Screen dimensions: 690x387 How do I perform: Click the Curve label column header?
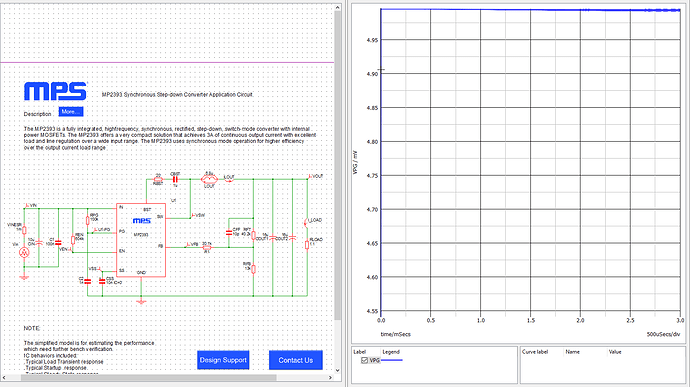pos(535,352)
